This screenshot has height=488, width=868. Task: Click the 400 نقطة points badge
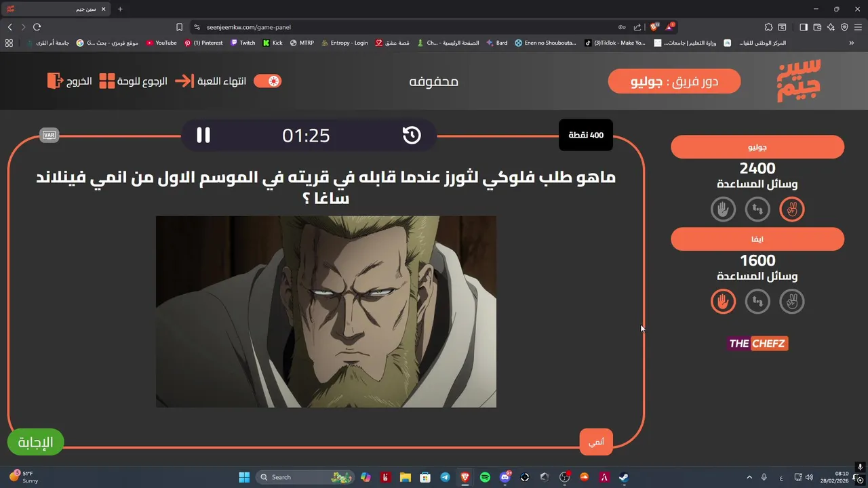click(x=586, y=135)
